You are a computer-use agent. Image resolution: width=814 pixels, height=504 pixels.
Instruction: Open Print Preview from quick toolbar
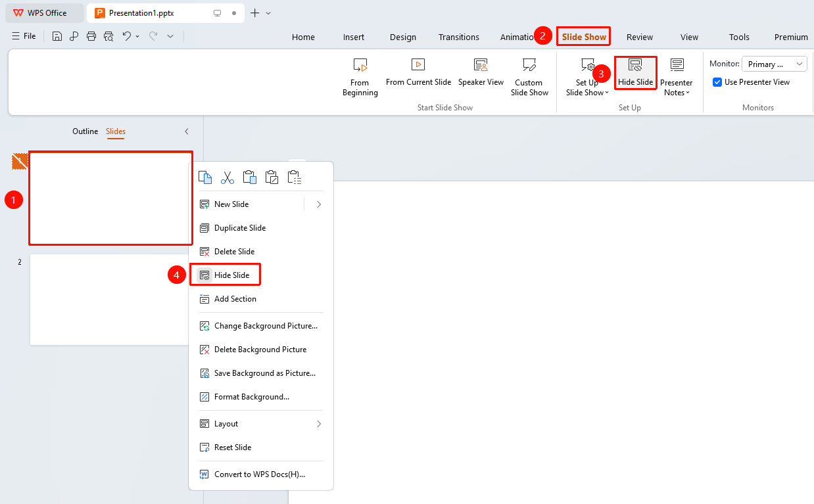coord(108,37)
